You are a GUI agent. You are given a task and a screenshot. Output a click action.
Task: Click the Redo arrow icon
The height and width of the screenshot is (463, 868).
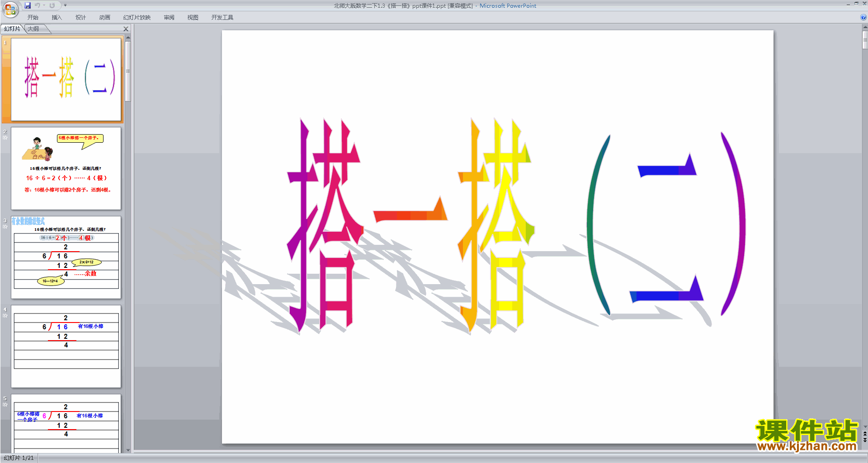click(52, 5)
